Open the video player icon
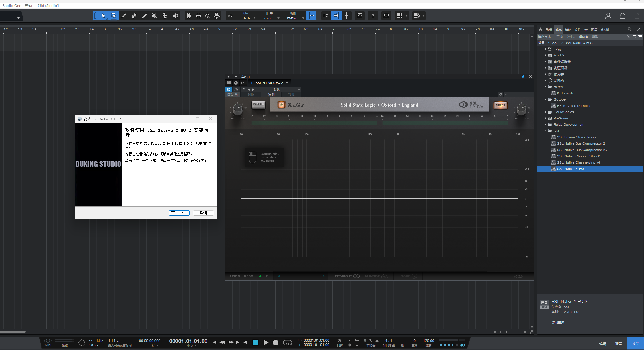 pos(386,16)
